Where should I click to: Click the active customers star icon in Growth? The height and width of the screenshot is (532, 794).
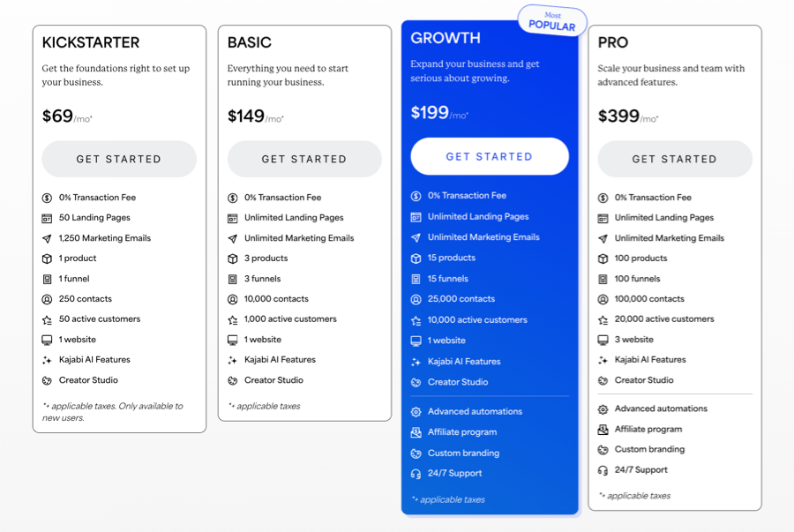tap(416, 320)
